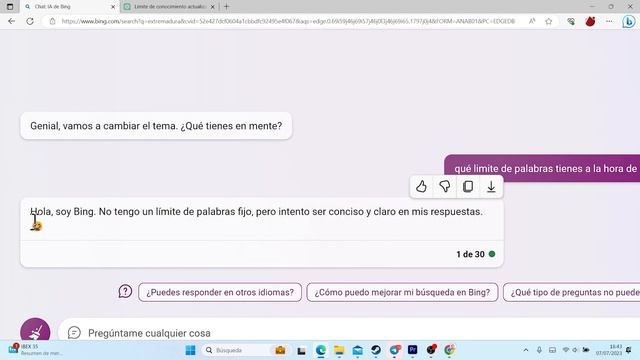
Task: Toggle read aloud in address bar
Action: coord(532,21)
